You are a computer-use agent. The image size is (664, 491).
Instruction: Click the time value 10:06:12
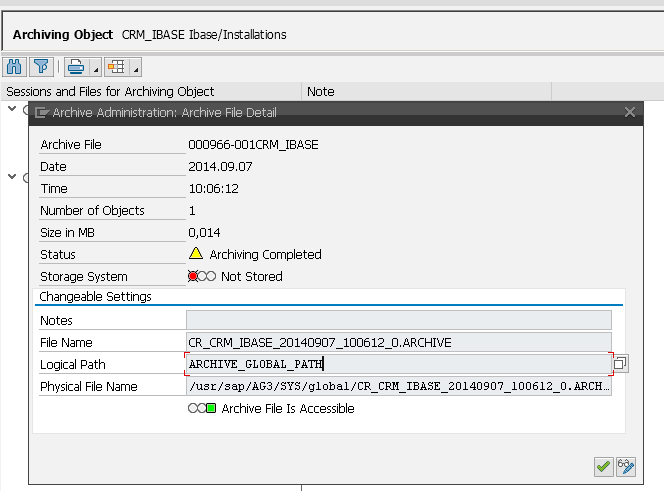tap(213, 189)
